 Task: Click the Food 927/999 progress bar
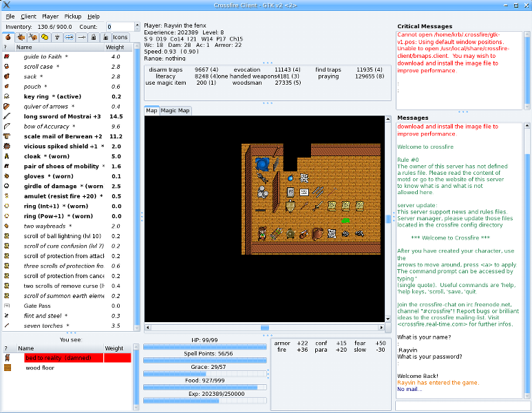[204, 387]
